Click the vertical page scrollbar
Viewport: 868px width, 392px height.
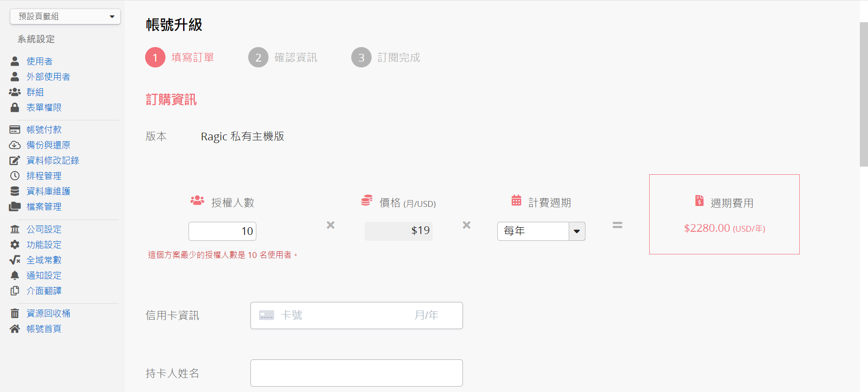pyautogui.click(x=864, y=94)
